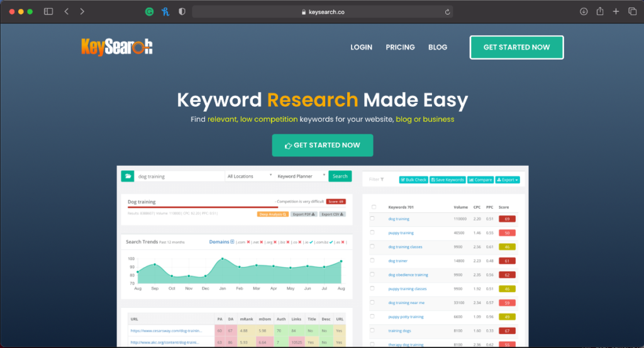Click the red X next to .com

coord(248,242)
